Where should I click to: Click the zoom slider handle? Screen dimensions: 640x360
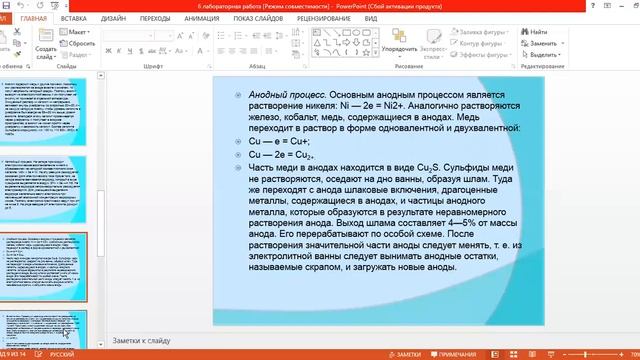click(x=585, y=354)
